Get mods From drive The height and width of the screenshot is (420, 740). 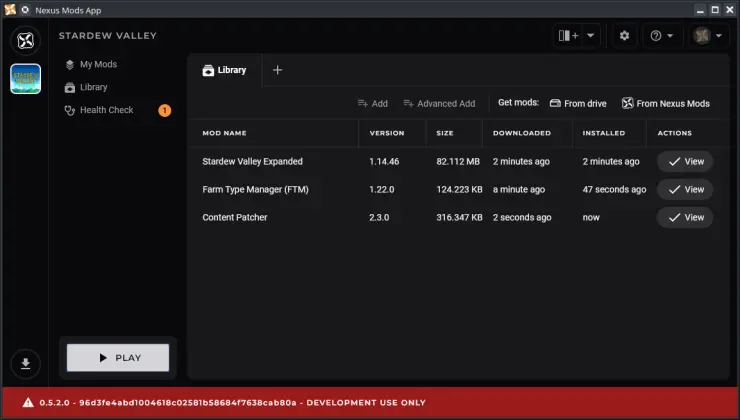point(578,103)
